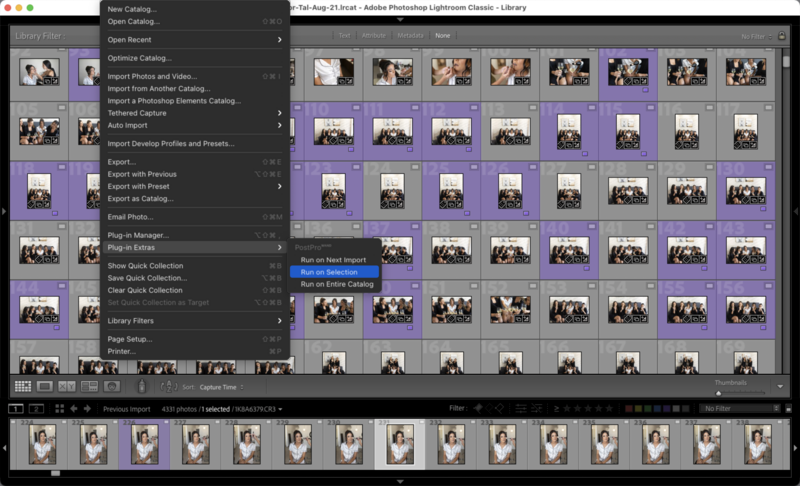Image resolution: width=800 pixels, height=486 pixels.
Task: Filter by unflagged photos icon
Action: [489, 408]
